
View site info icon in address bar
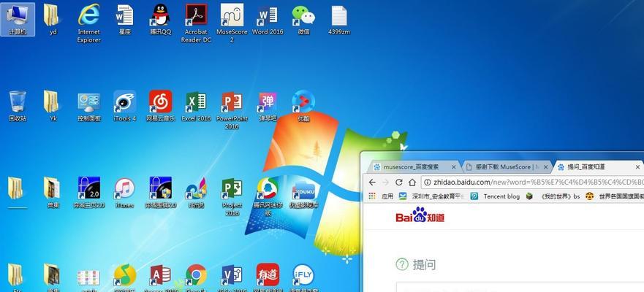(x=428, y=182)
